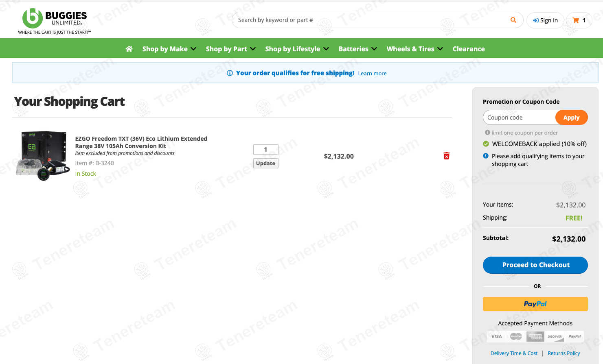Click the MasterCard payment icon

click(x=516, y=336)
